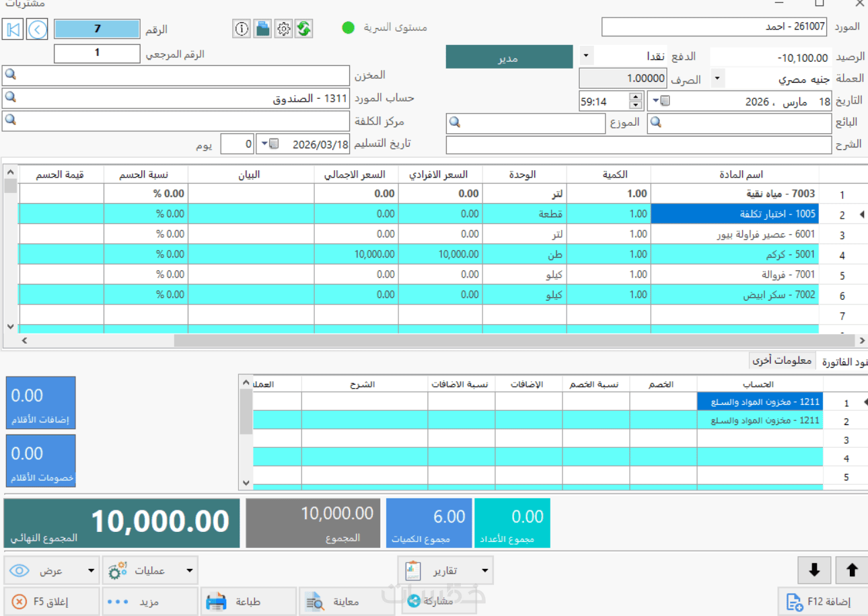Expand the العملة currency dropdown arrow
Image resolution: width=868 pixels, height=616 pixels.
[x=717, y=79]
